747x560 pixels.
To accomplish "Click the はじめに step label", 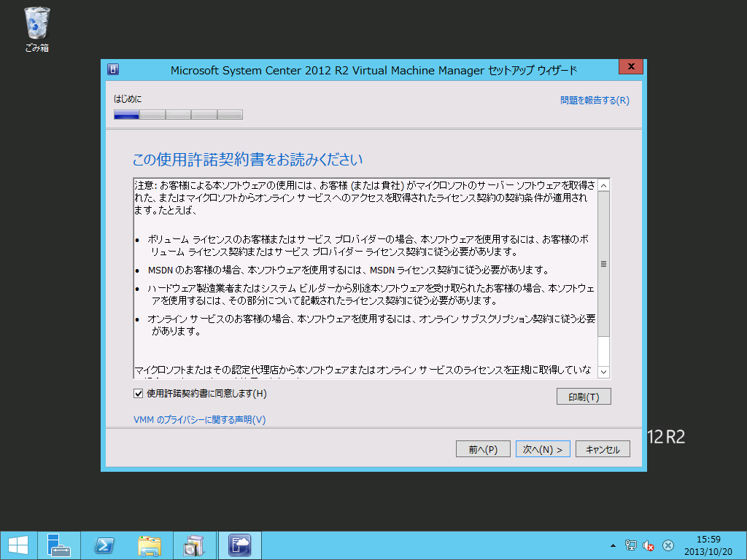I will (127, 98).
